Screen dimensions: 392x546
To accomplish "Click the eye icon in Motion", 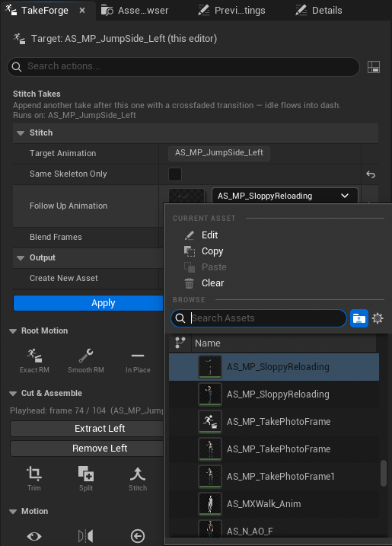I will 34,536.
